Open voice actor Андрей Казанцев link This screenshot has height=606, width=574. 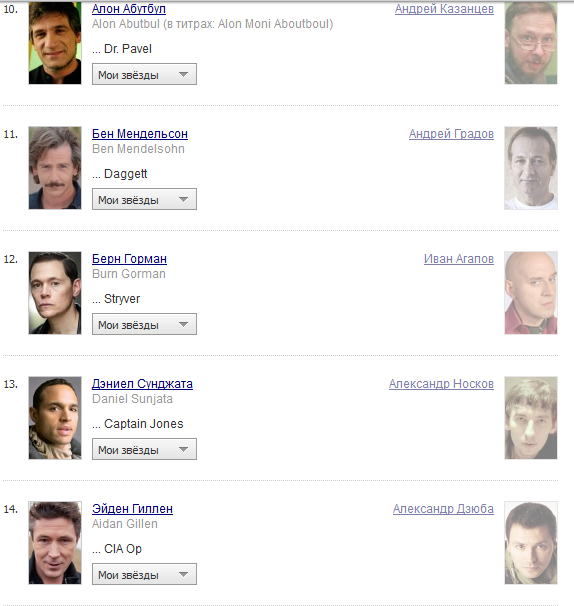pos(444,9)
